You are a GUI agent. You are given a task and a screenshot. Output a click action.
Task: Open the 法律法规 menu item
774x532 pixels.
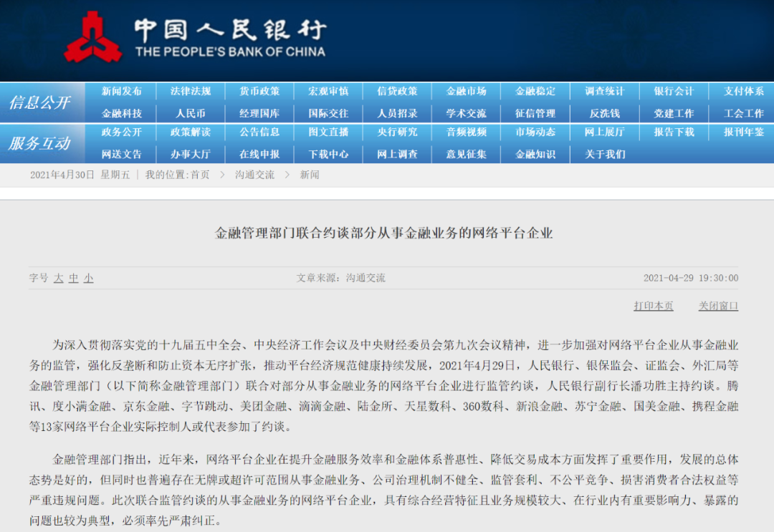(191, 91)
